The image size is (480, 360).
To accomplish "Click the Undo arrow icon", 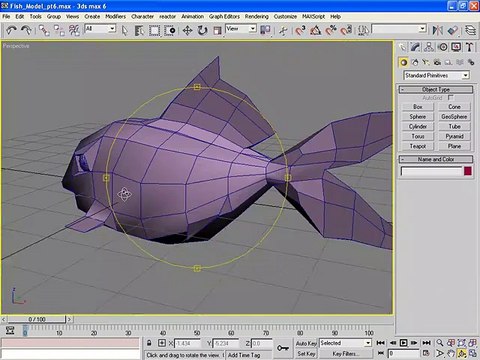I will pos(12,31).
